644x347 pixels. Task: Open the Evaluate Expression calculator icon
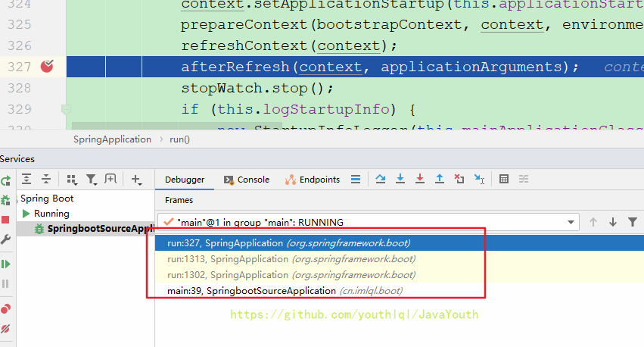504,180
